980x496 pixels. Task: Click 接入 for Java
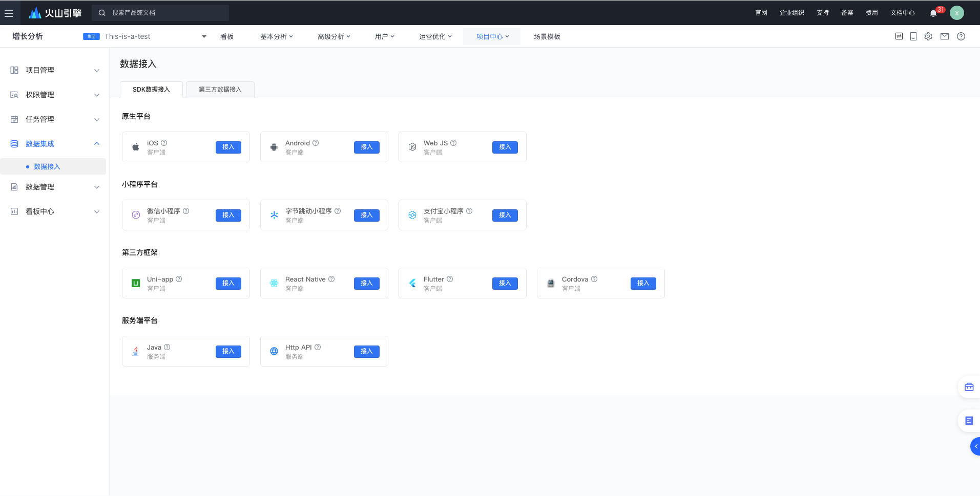coord(228,351)
